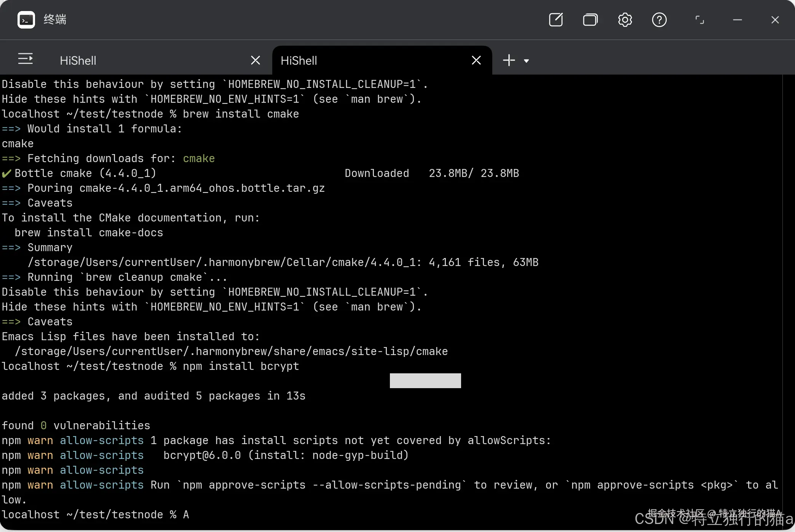Click 'found 0 vulnerabilities' line
The height and width of the screenshot is (532, 795).
coord(76,425)
